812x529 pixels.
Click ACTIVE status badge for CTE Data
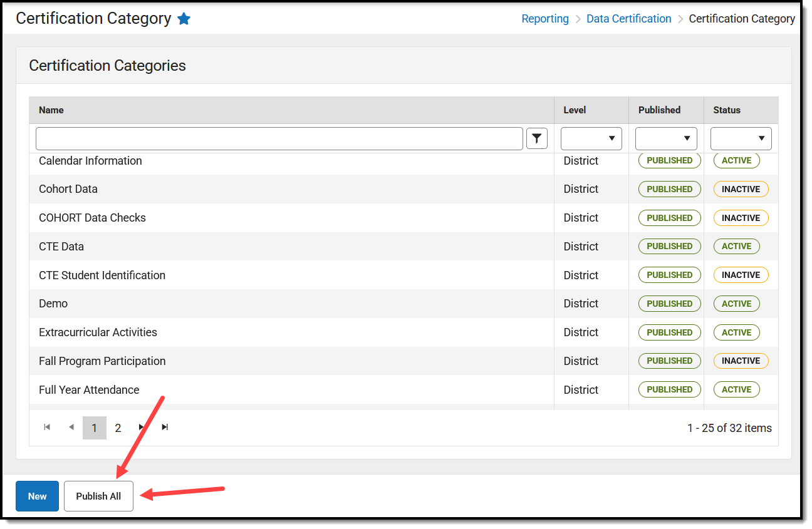736,246
